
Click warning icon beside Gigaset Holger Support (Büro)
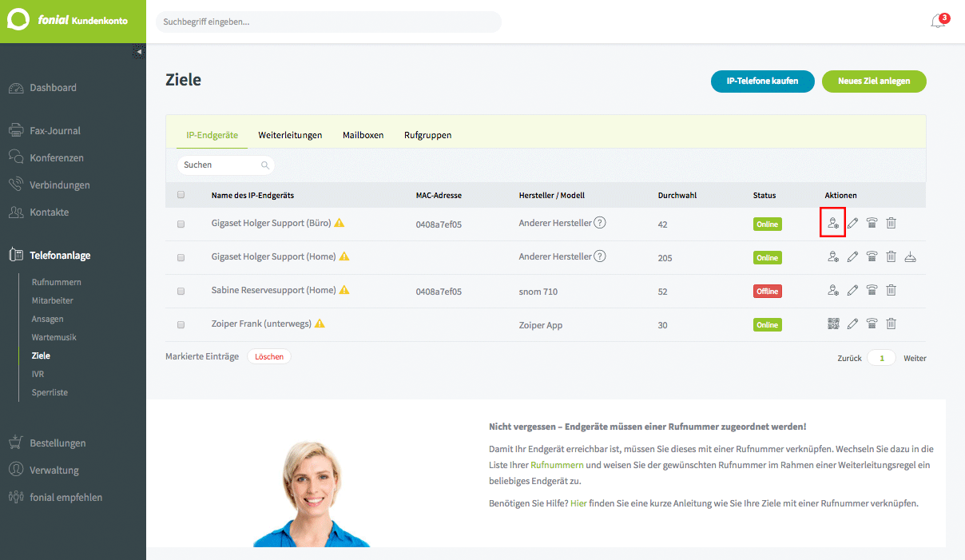pos(340,223)
